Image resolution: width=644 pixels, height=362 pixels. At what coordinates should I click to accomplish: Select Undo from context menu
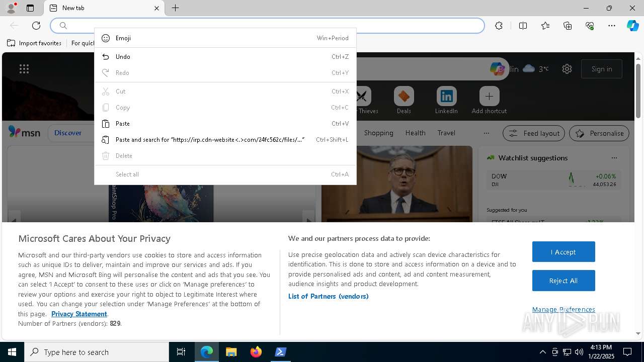[225, 57]
